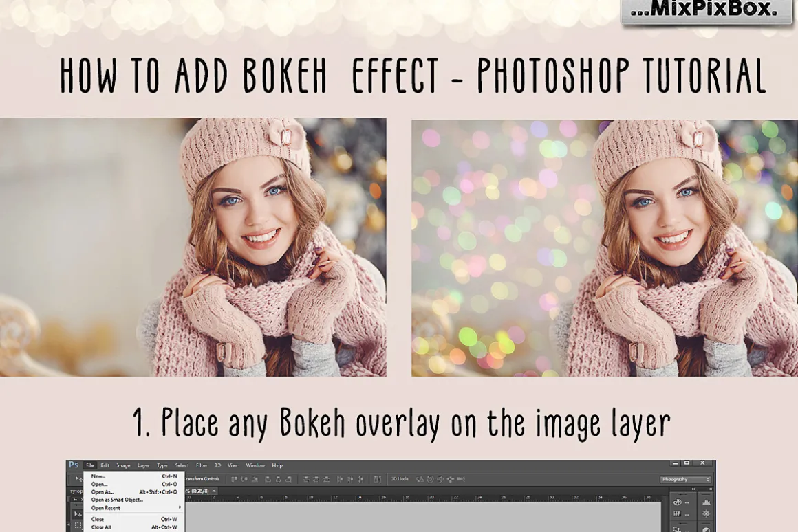Select 3D Rotate mode icon
Viewport: 798px width, 532px height.
click(420, 479)
